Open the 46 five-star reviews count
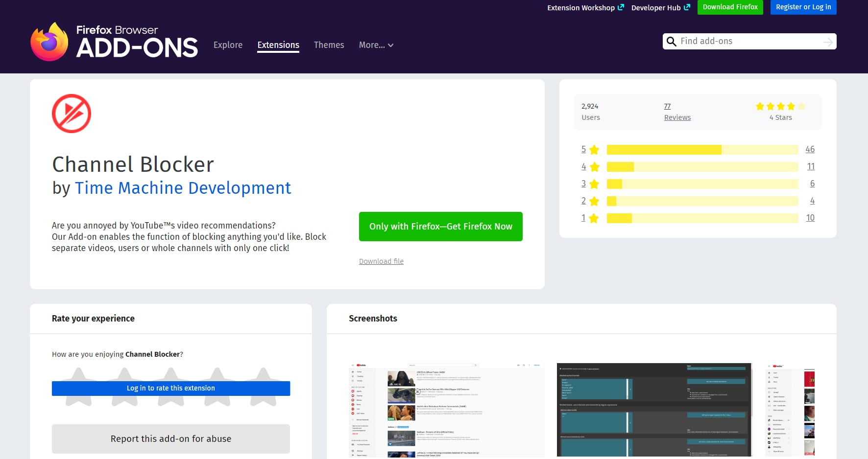 click(810, 149)
